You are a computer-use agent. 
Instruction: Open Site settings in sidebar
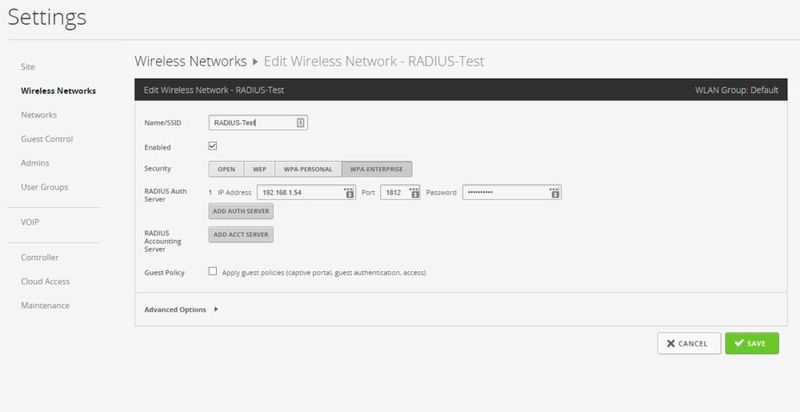tap(28, 67)
